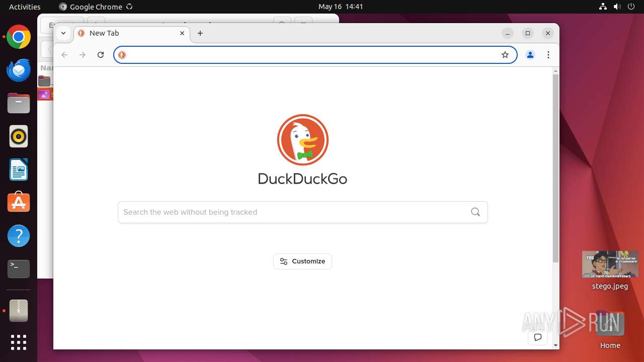
Task: Launch Rhythmbox music player from dock
Action: (x=19, y=136)
